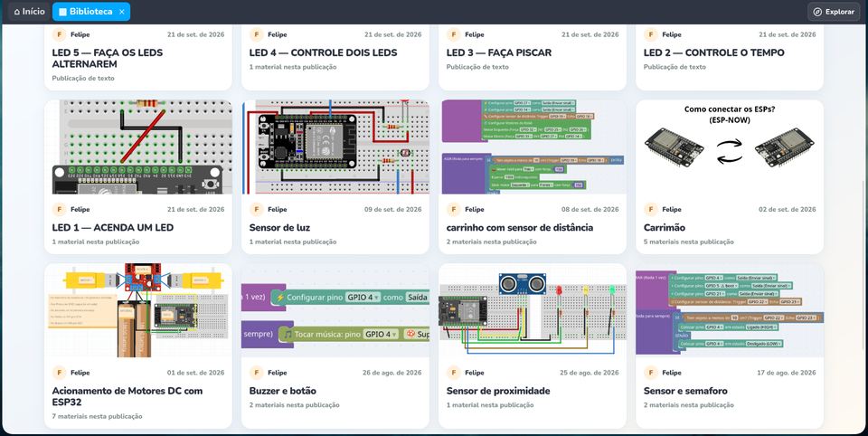Click date 25 de ago. de 2026
Screen dimensions: 868x436
click(x=589, y=373)
